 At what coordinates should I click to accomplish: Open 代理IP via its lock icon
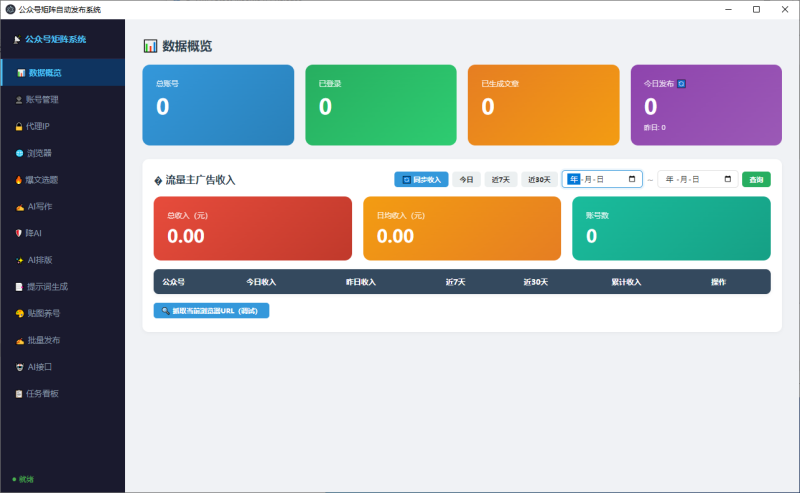click(x=19, y=126)
